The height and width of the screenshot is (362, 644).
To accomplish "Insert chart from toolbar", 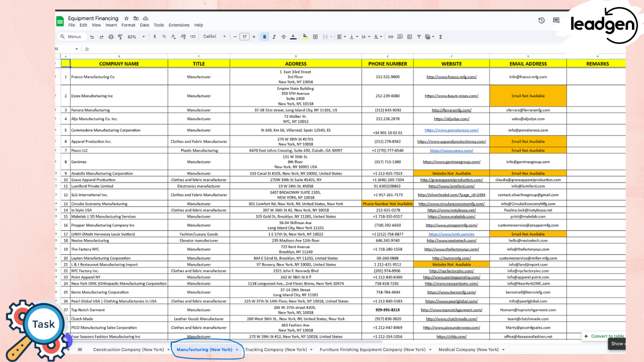I will coord(410,37).
